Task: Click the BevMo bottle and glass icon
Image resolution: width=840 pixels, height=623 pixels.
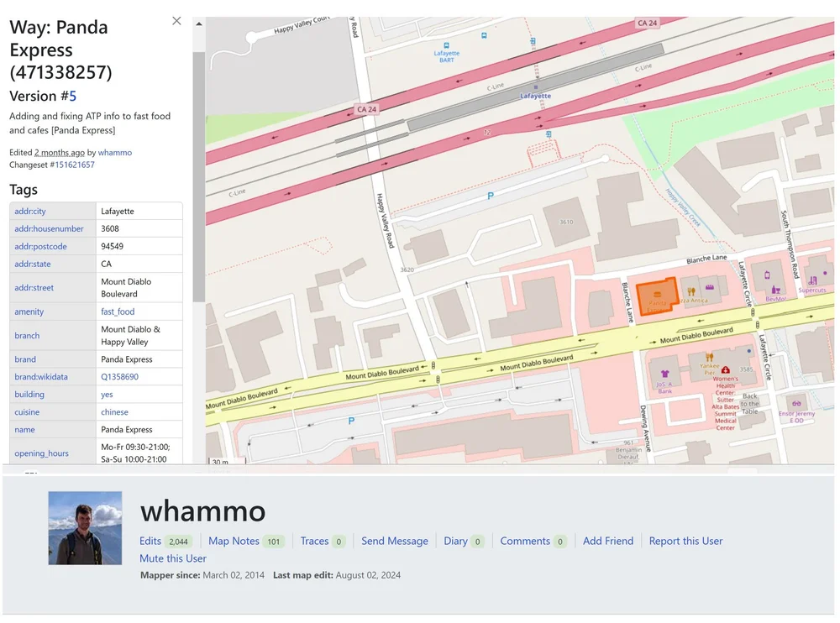Action: click(x=775, y=290)
